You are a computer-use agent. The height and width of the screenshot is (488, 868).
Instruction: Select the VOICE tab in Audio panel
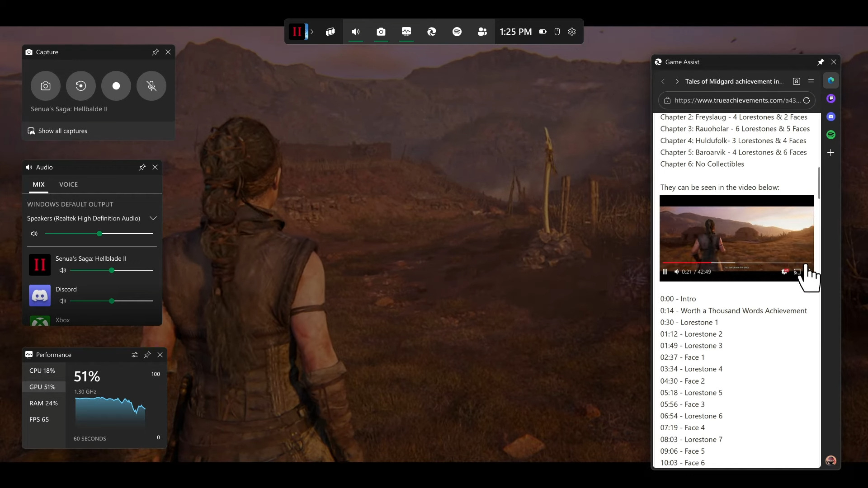coord(69,183)
